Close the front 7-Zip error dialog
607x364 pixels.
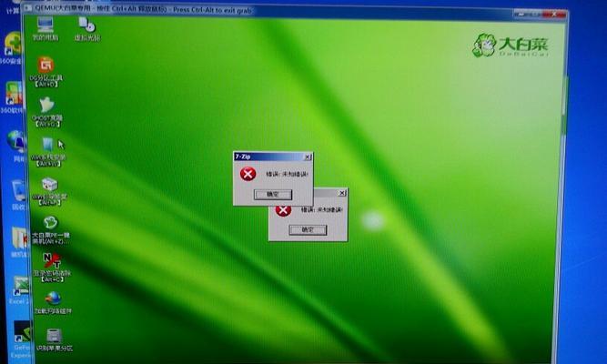(x=308, y=157)
